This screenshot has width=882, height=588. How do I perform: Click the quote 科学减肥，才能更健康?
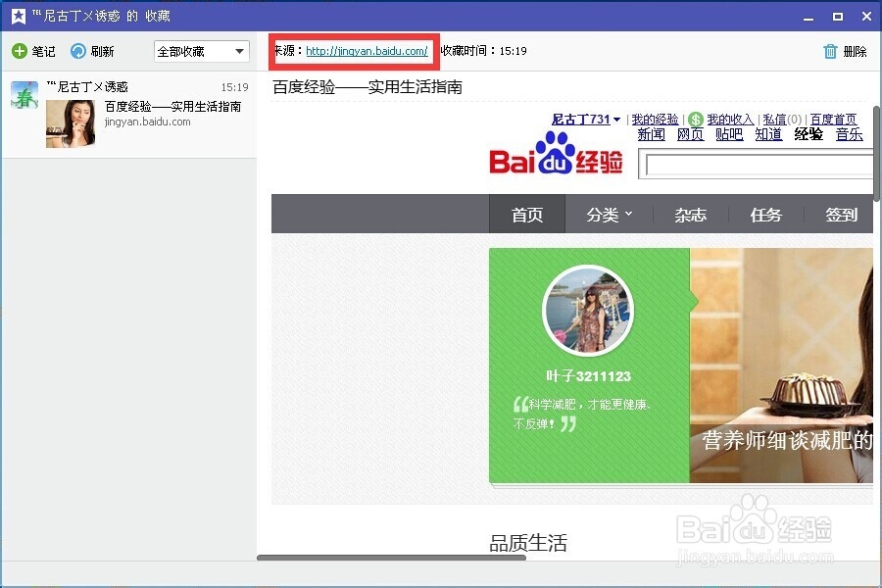point(583,413)
